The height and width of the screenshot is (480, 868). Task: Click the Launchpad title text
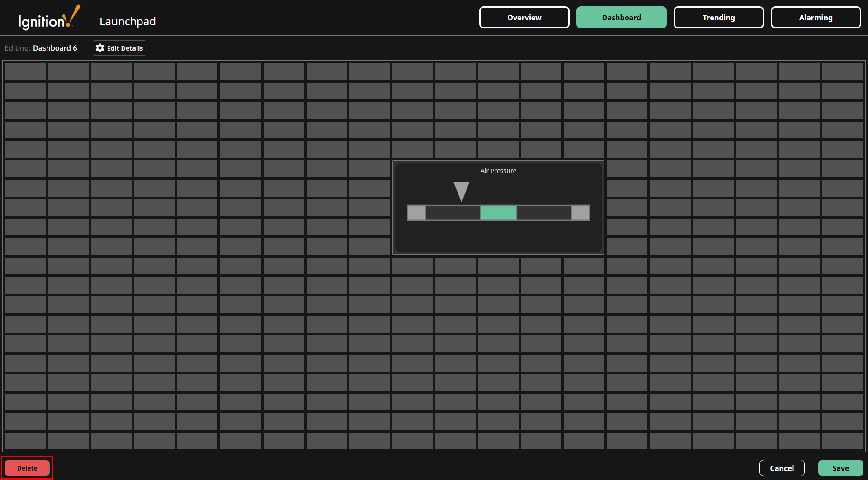(x=127, y=21)
